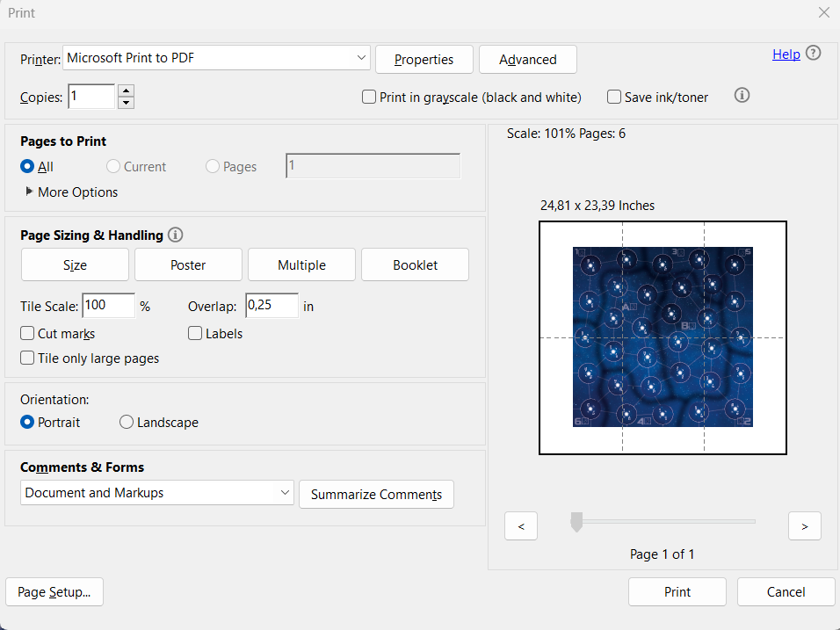The image size is (840, 630).
Task: Go to previous preview page
Action: [521, 526]
